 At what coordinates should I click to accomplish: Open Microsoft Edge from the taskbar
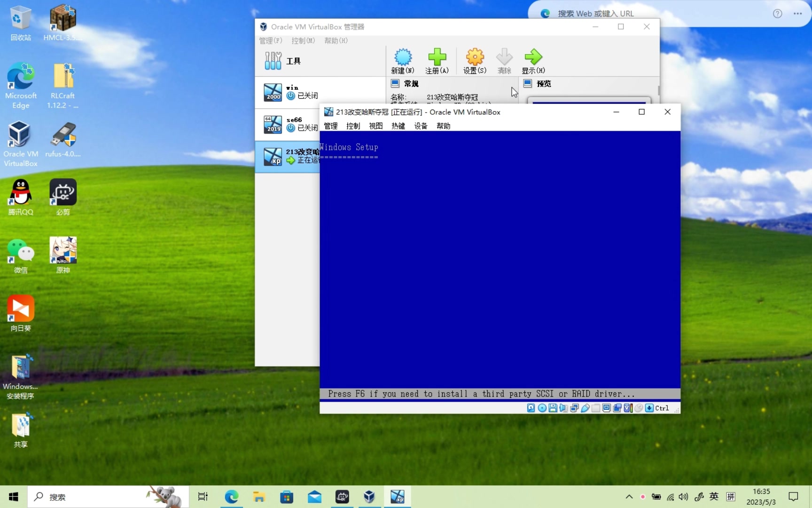coord(231,497)
